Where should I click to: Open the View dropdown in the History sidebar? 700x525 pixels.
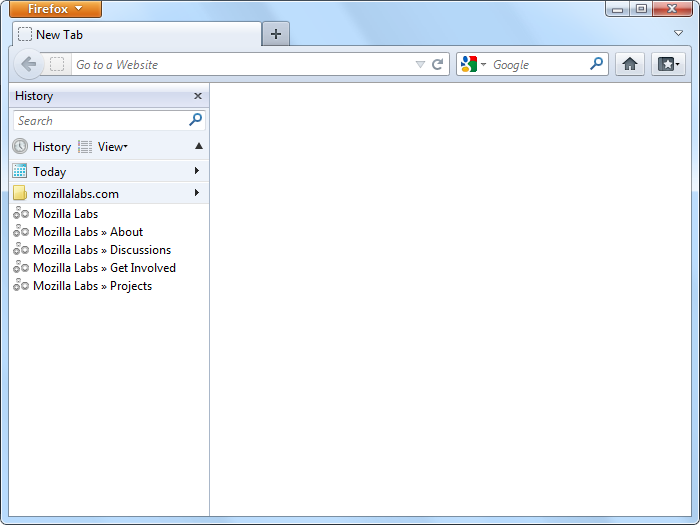pyautogui.click(x=112, y=146)
